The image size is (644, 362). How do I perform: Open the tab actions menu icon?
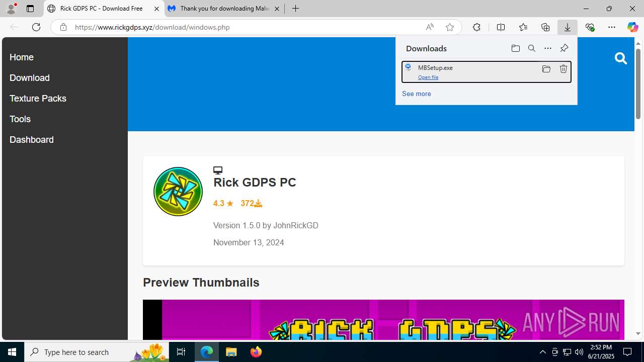(30, 9)
